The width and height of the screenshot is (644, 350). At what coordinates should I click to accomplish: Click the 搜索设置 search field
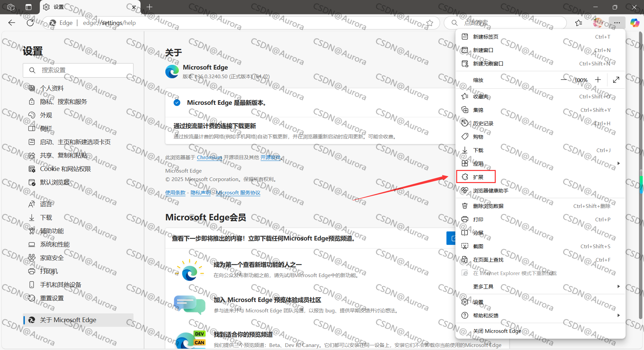pos(78,70)
